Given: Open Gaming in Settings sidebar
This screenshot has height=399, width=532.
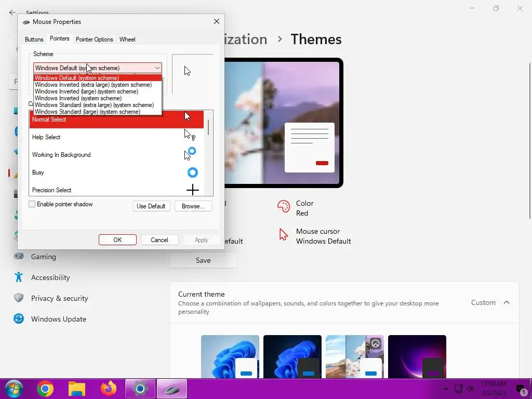Looking at the screenshot, I should coord(44,257).
